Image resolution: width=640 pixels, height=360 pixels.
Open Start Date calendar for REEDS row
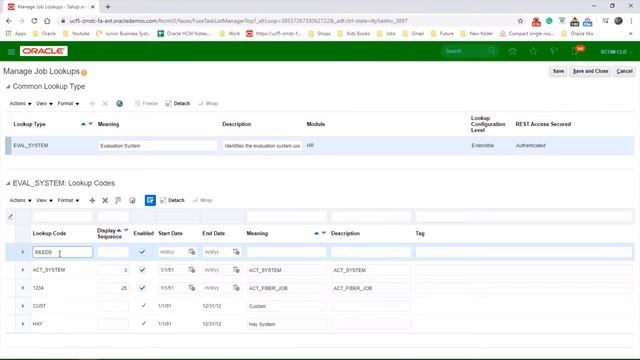(191, 252)
